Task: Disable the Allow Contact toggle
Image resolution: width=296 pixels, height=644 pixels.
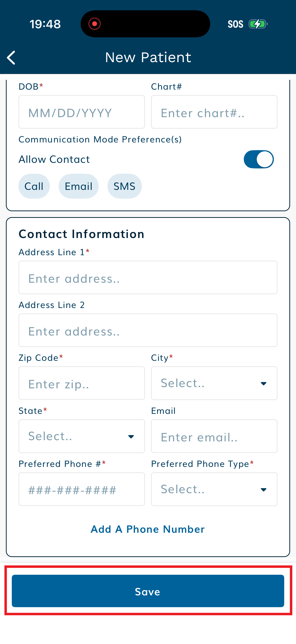Action: click(x=258, y=159)
